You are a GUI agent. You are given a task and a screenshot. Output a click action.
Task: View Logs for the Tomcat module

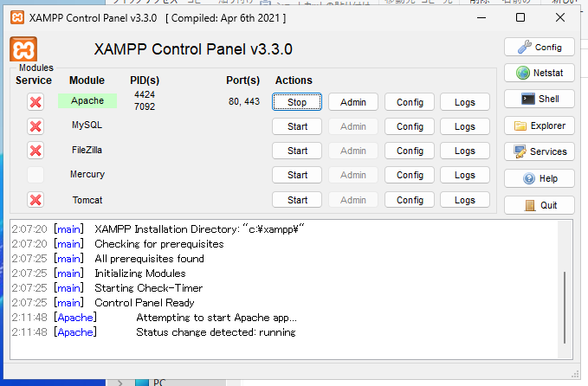pyautogui.click(x=465, y=200)
